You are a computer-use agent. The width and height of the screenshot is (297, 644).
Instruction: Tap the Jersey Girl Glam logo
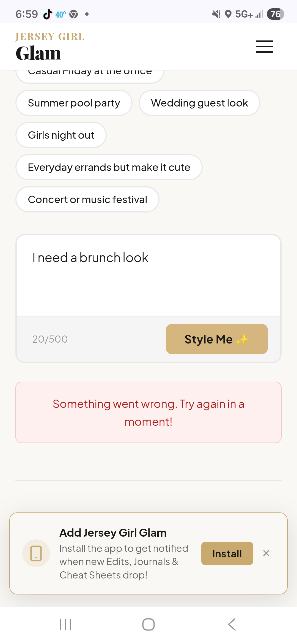[50, 47]
